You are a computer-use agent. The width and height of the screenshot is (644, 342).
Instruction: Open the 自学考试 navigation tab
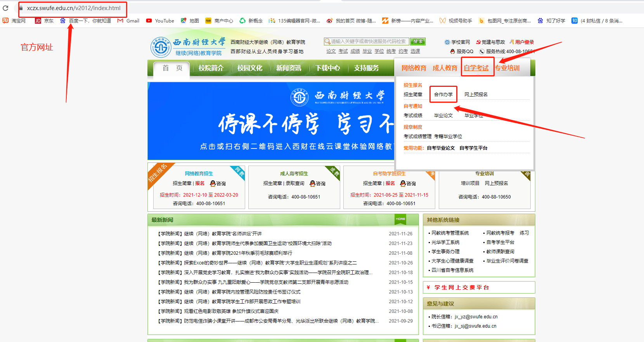(476, 68)
